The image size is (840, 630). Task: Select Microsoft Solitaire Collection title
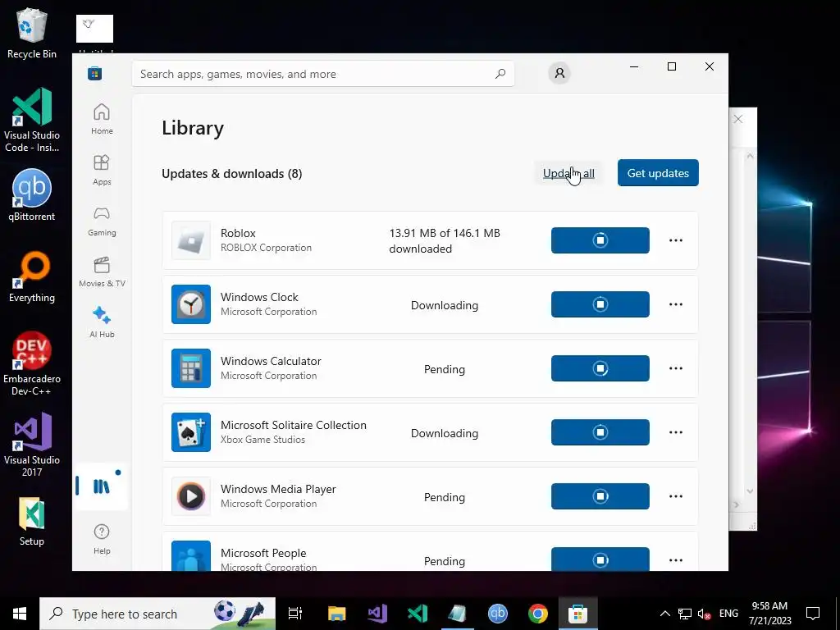tap(294, 425)
